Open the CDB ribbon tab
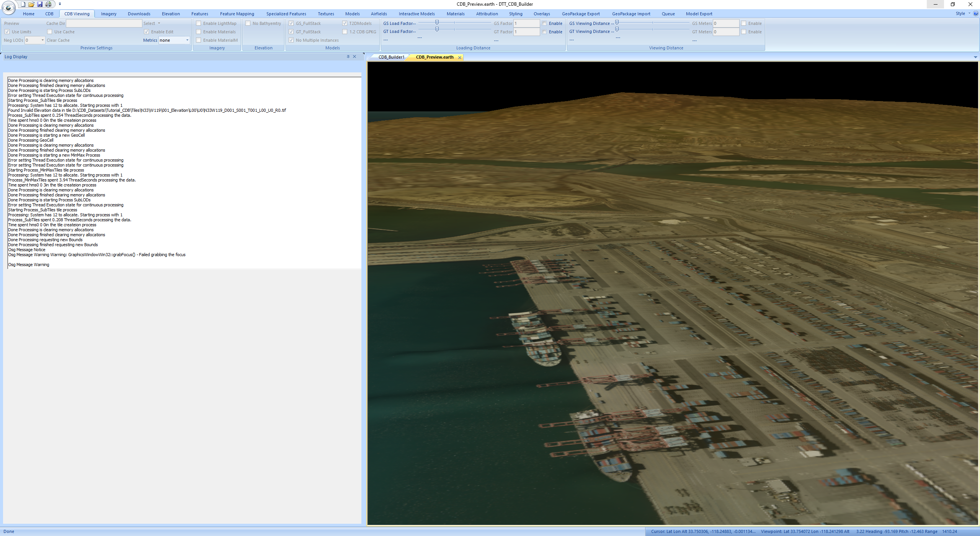 click(49, 14)
